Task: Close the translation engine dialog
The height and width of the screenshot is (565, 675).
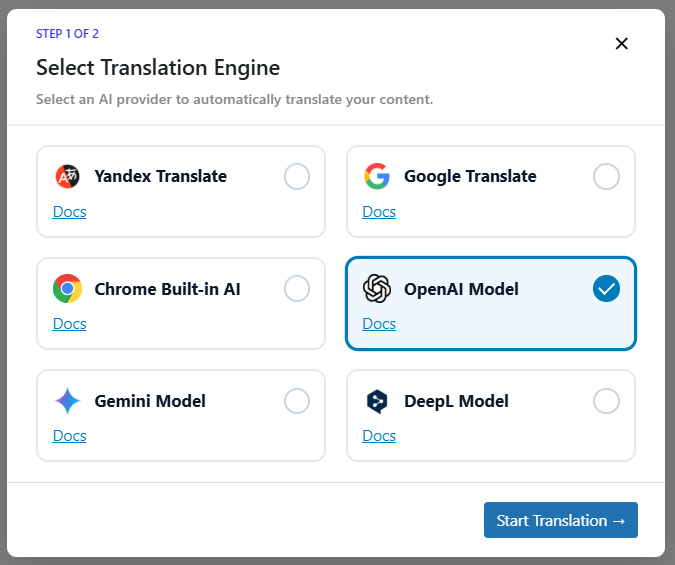Action: click(621, 43)
